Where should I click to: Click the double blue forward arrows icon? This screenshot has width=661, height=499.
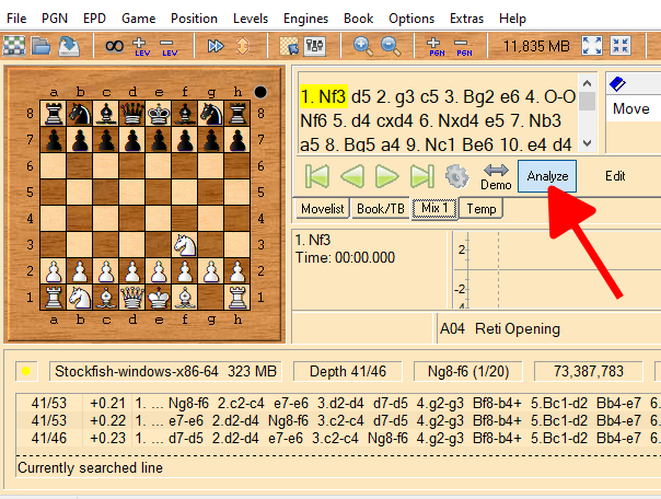point(215,45)
